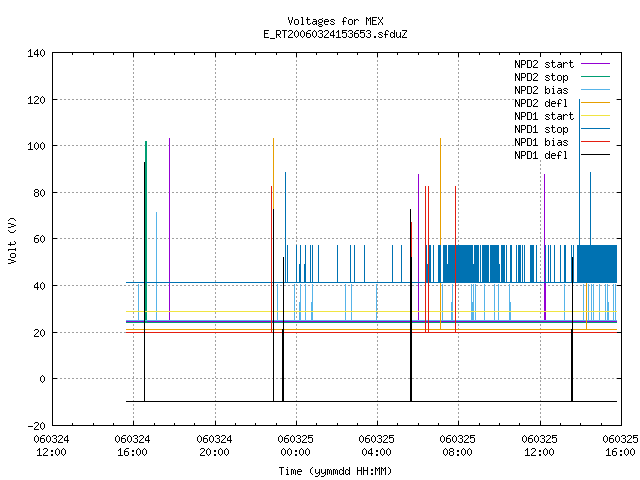
Task: Click the 'Volt (V)' y-axis label
Action: (12, 241)
